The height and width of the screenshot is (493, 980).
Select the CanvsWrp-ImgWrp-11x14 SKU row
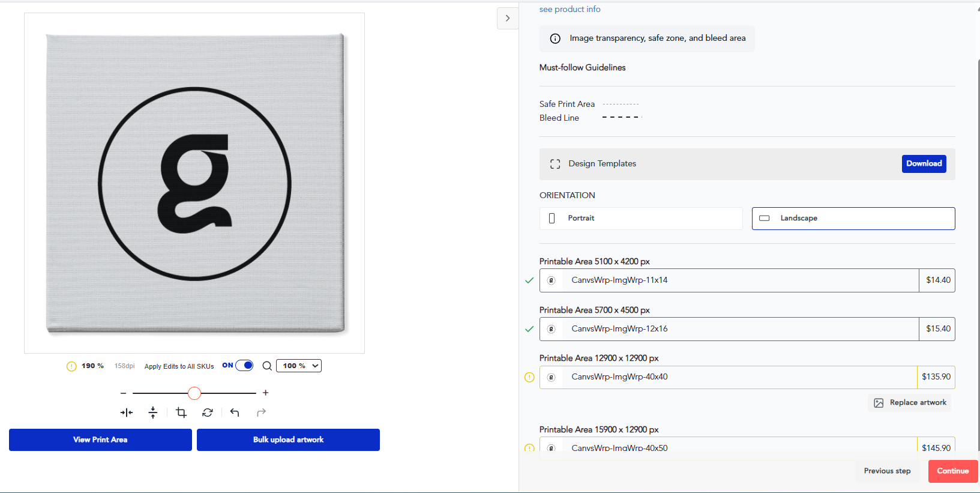(x=729, y=280)
